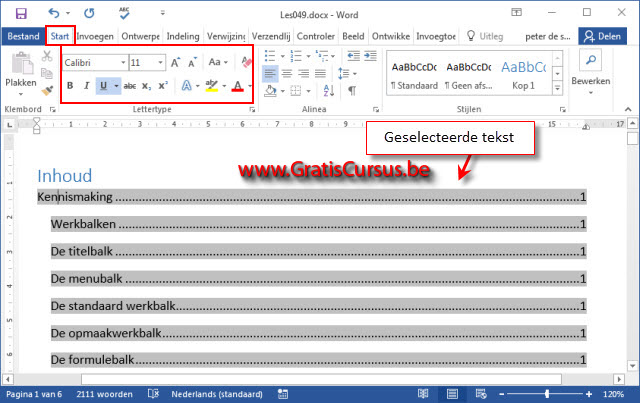This screenshot has width=640, height=403.
Task: Toggle underline formatting
Action: (104, 86)
